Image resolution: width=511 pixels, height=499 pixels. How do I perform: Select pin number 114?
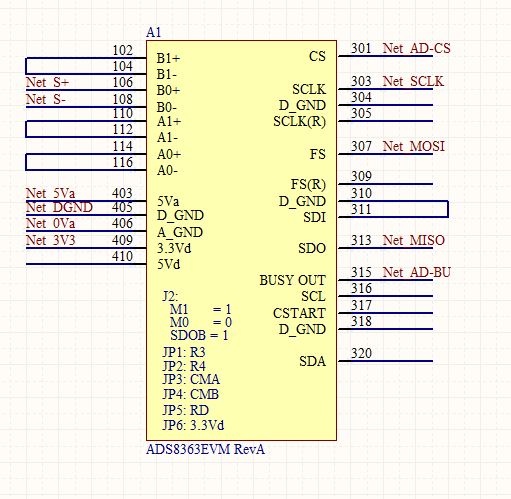click(x=123, y=146)
